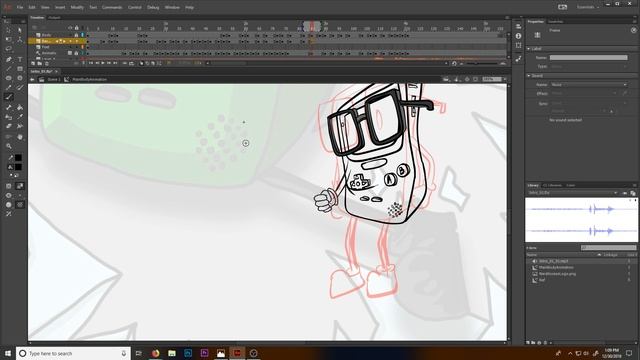Select the Paint Bucket tool
Screen dimensions: 640x360
20,107
